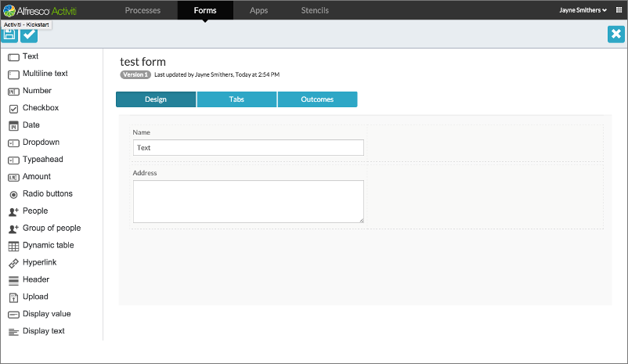Select the Number field icon
Screen dimensions: 628x364
pos(13,92)
